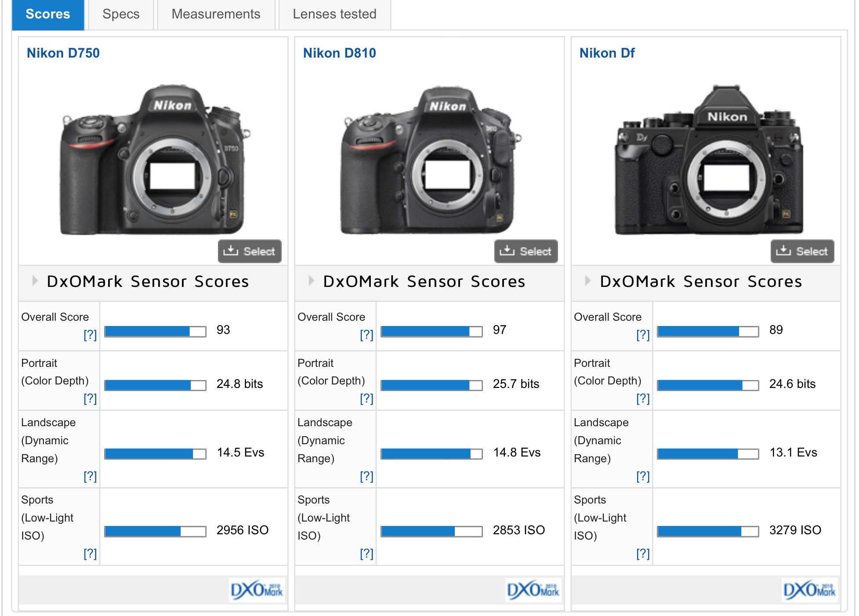Click the [?] help icon for D810 Sports Low-Light ISO
The image size is (859, 616).
(x=366, y=554)
